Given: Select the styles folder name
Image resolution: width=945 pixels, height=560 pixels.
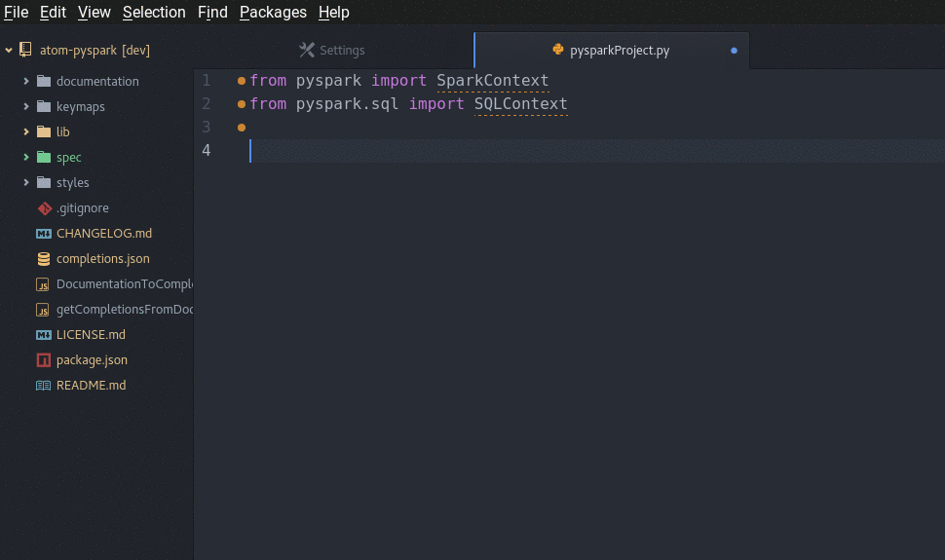Looking at the screenshot, I should [72, 183].
